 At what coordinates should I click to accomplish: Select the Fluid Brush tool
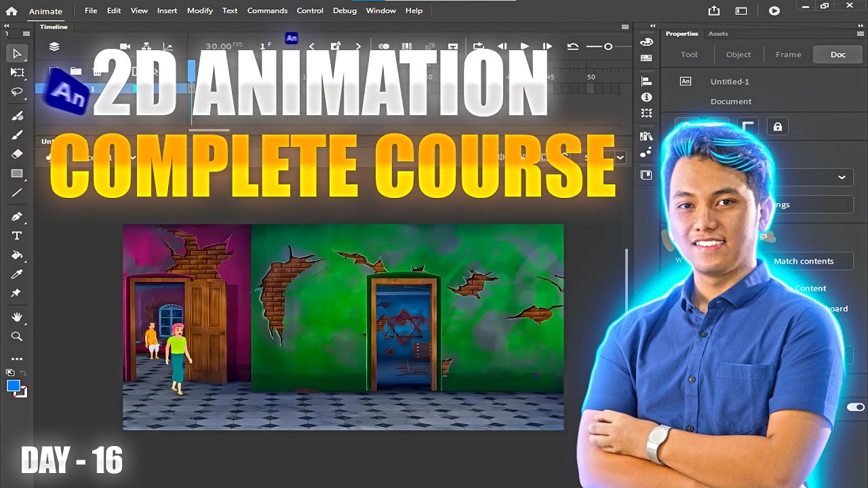coord(17,116)
